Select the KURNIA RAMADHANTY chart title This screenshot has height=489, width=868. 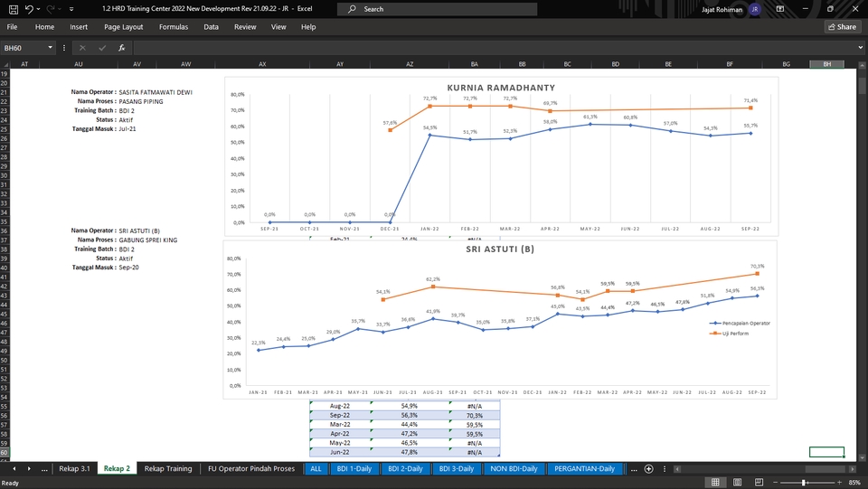[x=501, y=88]
